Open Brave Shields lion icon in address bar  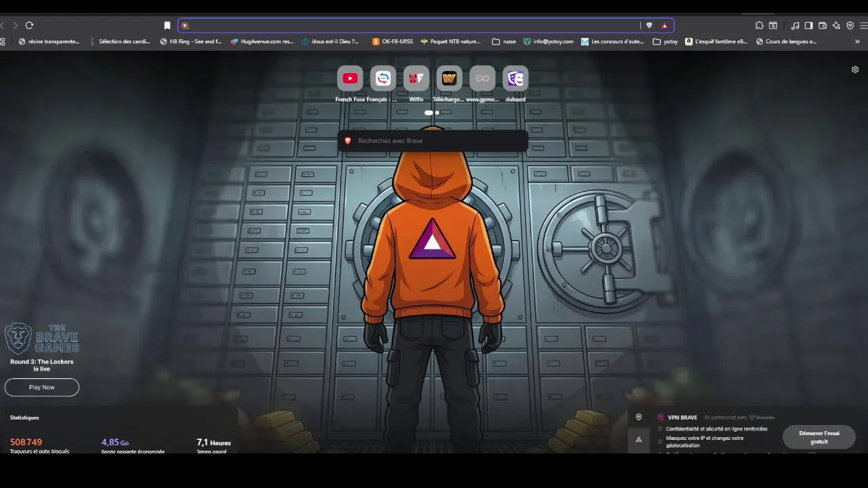[649, 25]
